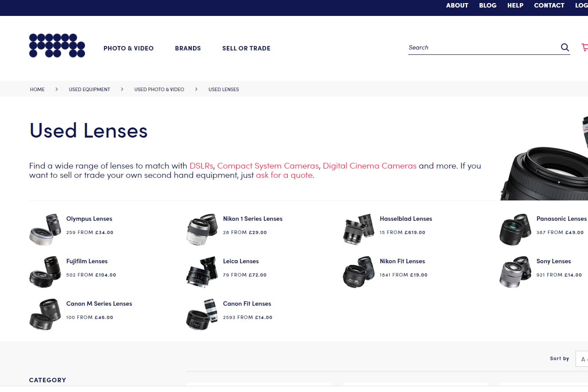The width and height of the screenshot is (588, 392).
Task: Open the Sort by dropdown
Action: (x=582, y=359)
